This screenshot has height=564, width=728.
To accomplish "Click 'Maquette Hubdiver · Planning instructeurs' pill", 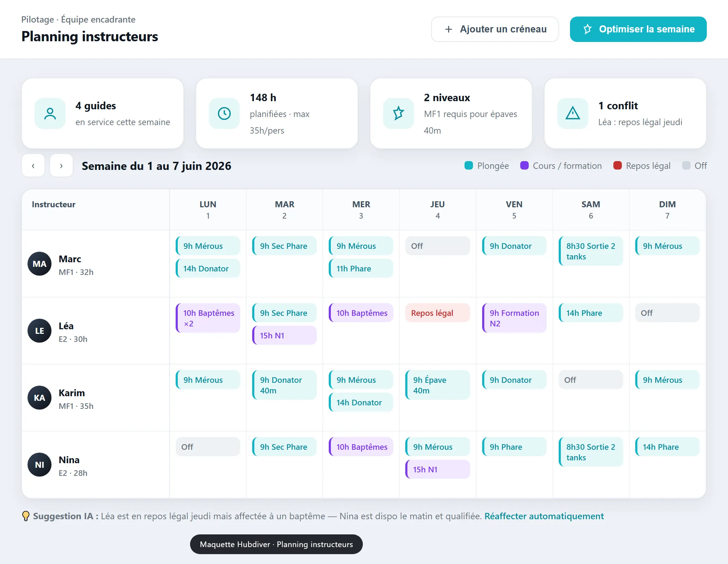I will click(276, 544).
